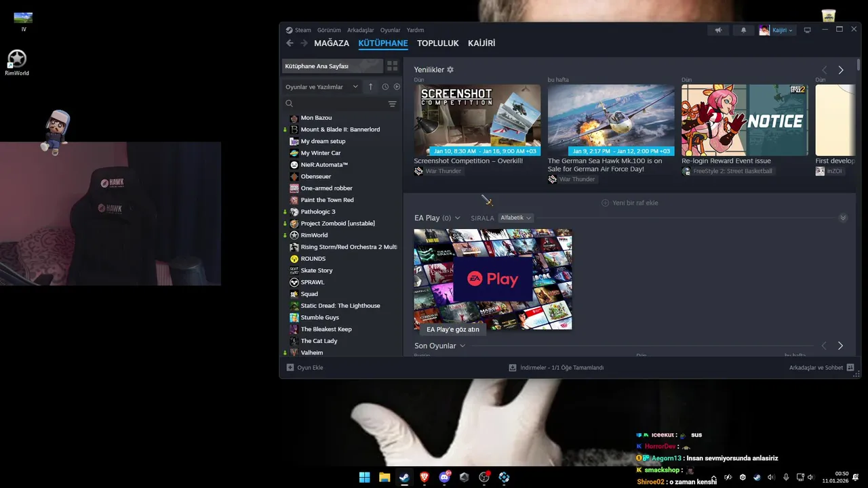Open the Alfabetik sort dropdown
The width and height of the screenshot is (868, 488).
pos(516,218)
